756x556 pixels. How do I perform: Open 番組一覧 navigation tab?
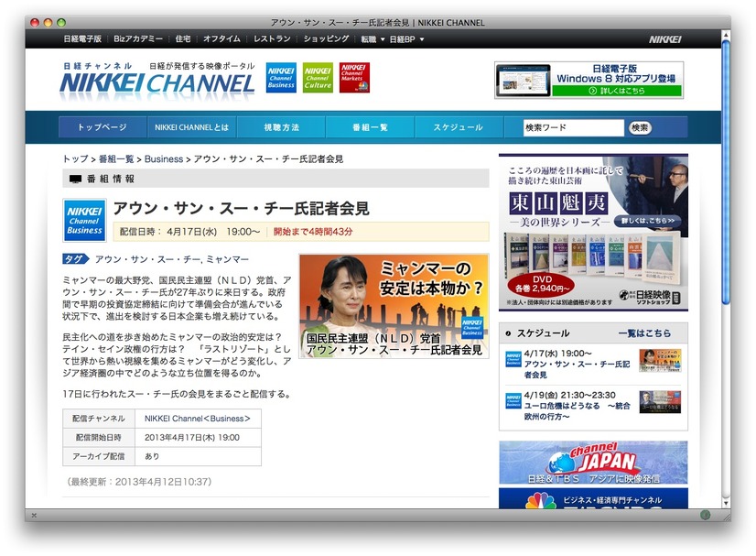[x=370, y=127]
